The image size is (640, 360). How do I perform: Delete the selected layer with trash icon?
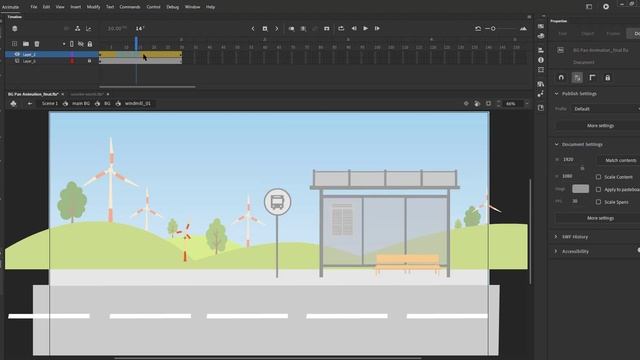[37, 44]
